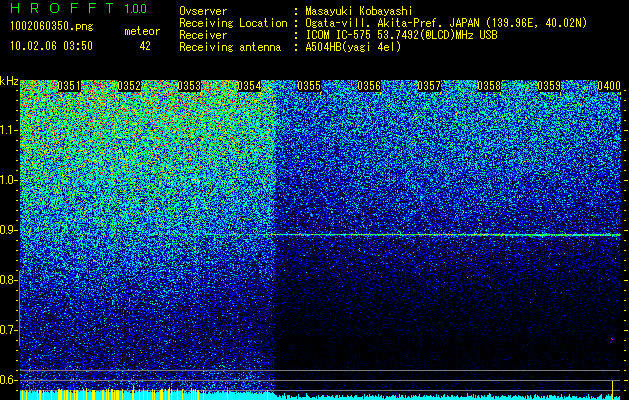
Task: Click the 0356 time marker
Action: pos(369,86)
